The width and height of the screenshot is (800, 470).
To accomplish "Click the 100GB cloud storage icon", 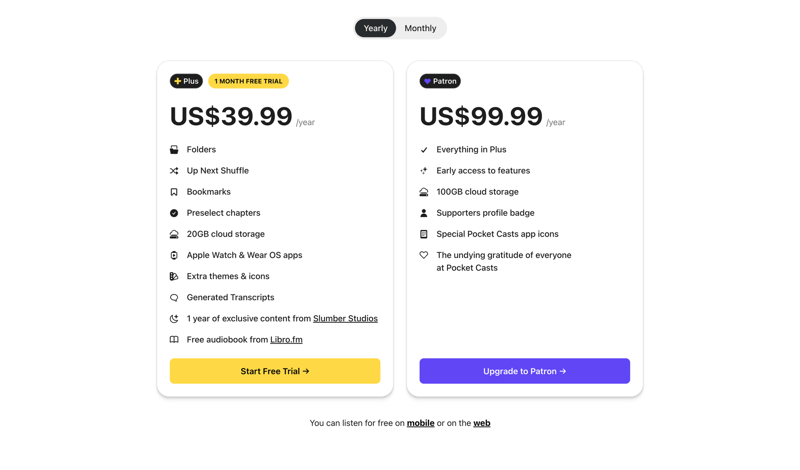I will click(x=424, y=192).
